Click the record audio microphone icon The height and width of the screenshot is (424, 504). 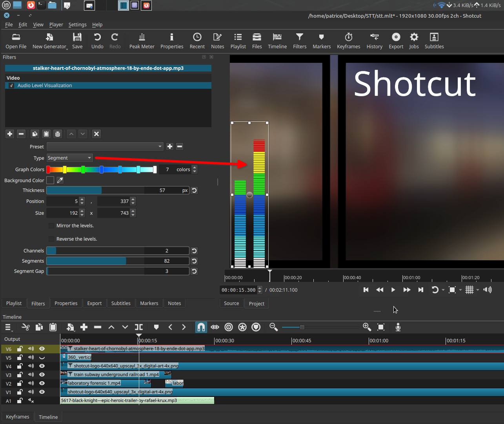(x=398, y=327)
